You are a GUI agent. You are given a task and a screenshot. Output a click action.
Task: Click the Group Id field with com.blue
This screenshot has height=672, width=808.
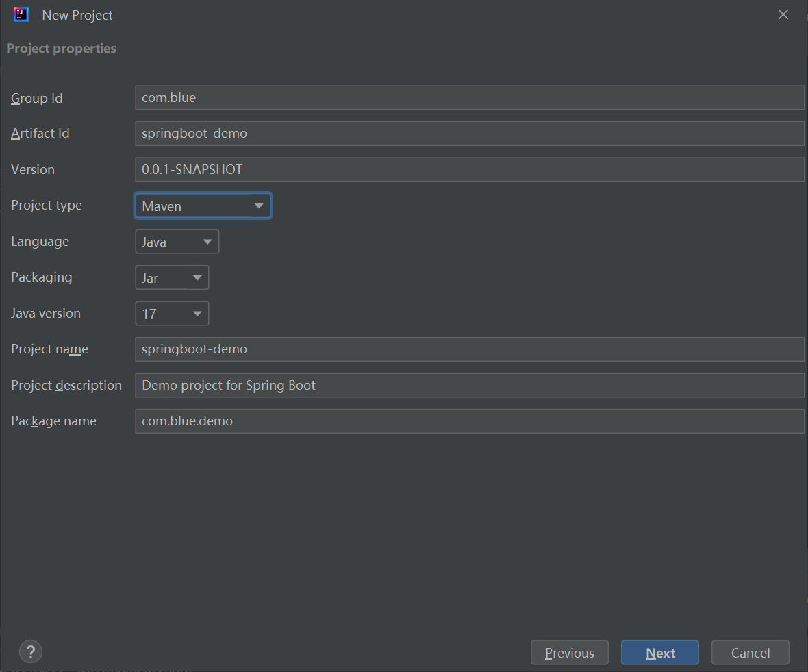click(470, 97)
